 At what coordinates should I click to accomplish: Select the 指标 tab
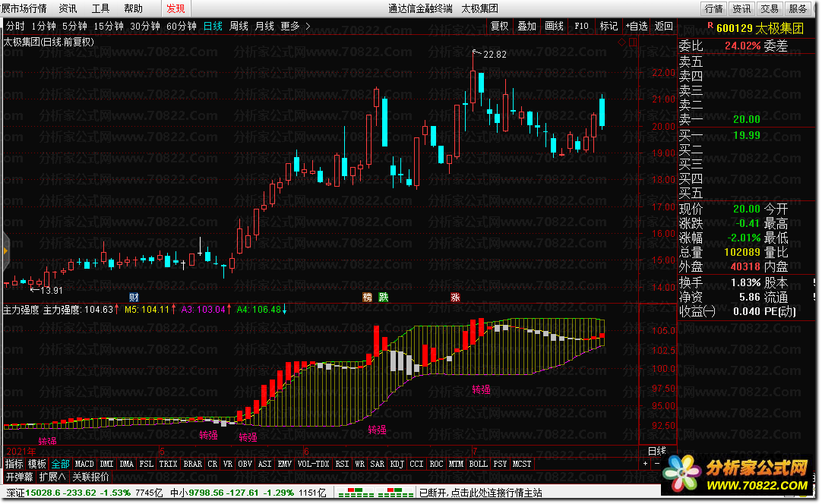[14, 464]
